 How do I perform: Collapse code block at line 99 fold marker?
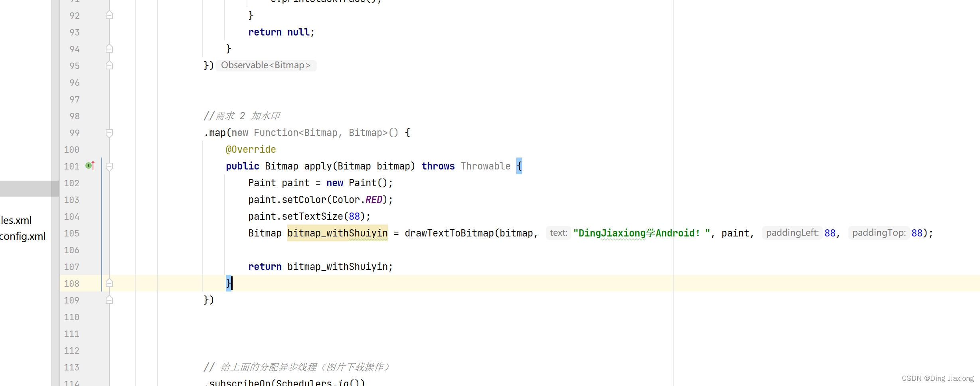click(109, 133)
